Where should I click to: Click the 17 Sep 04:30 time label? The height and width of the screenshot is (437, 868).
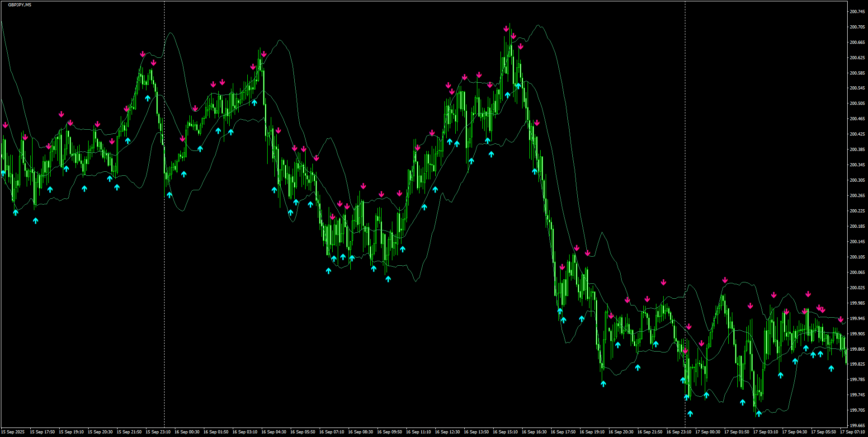tap(794, 432)
